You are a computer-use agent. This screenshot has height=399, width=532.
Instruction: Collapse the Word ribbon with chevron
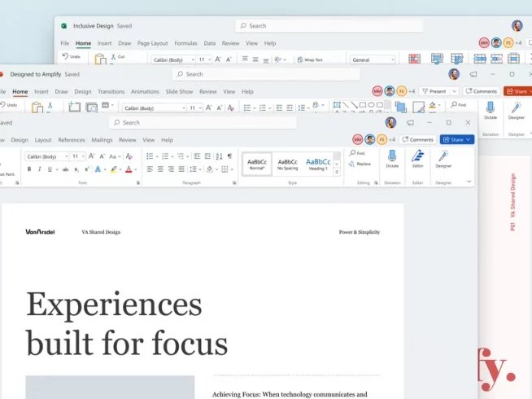point(469,182)
